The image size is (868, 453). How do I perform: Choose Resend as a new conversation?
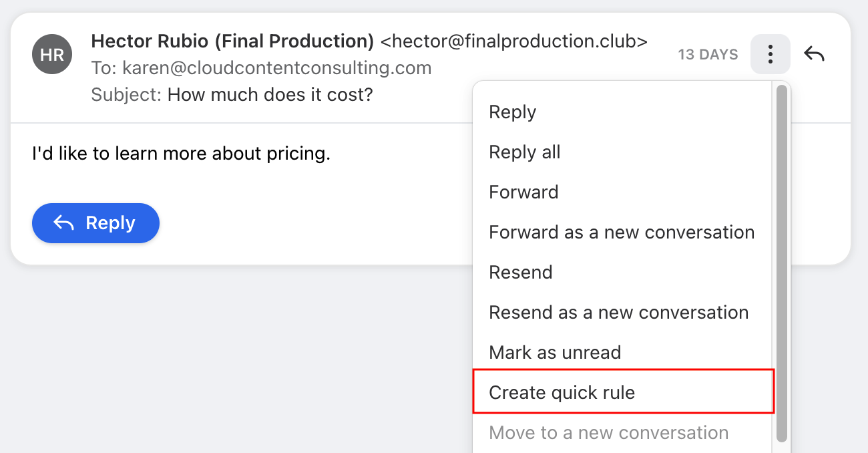[622, 313]
